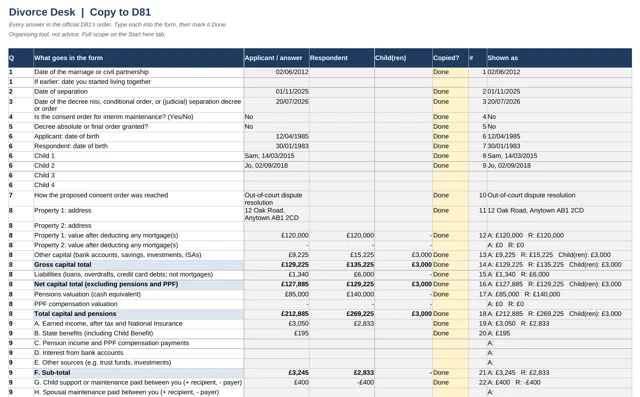Screen dimensions: 640x397
Task: Select applicant sub-total £3,245
Action: pyautogui.click(x=276, y=373)
